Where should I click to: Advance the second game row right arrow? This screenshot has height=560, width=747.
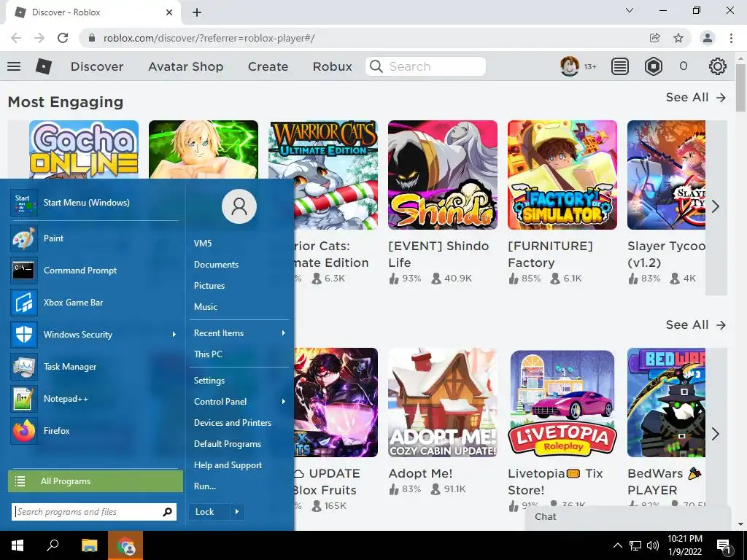[716, 434]
